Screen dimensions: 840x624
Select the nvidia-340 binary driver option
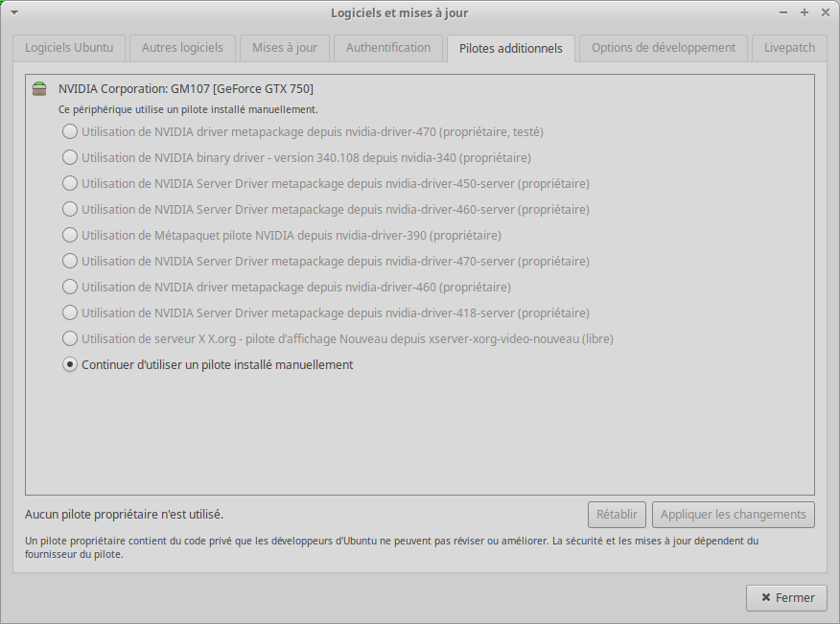pyautogui.click(x=296, y=157)
